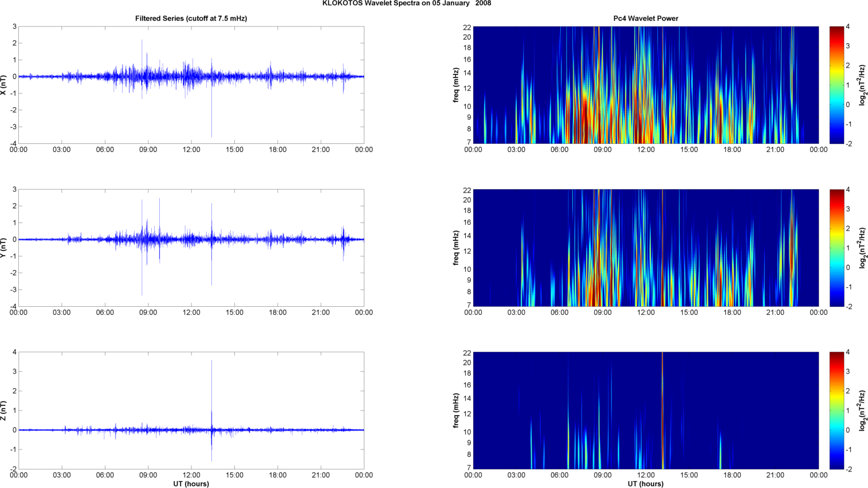Click the 18:00 tick label under the Z time series
This screenshot has height=488, width=868.
pyautogui.click(x=278, y=475)
